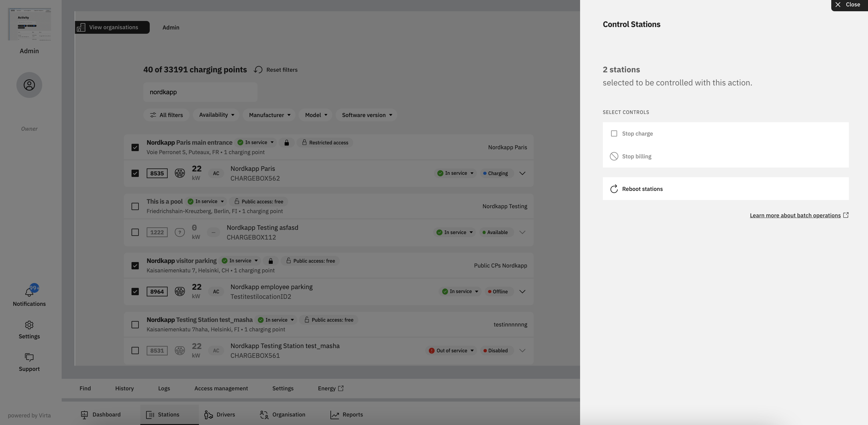The image size is (868, 425).
Task: Click unknown connector icon for station 1222
Action: (x=179, y=232)
